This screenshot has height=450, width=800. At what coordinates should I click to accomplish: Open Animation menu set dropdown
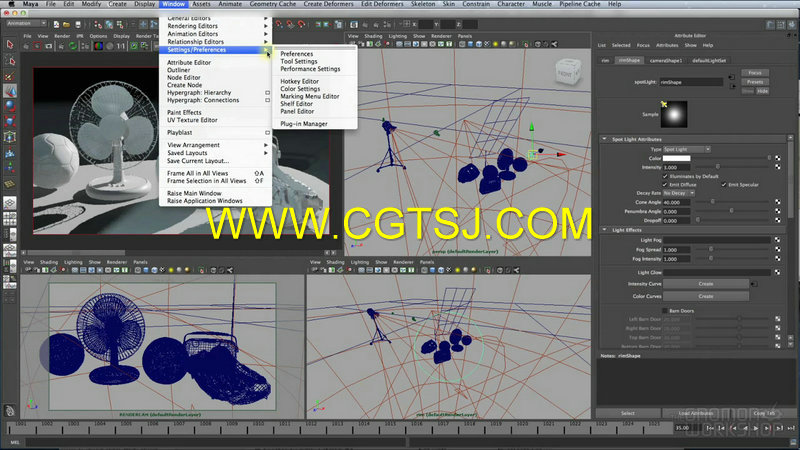tap(27, 23)
